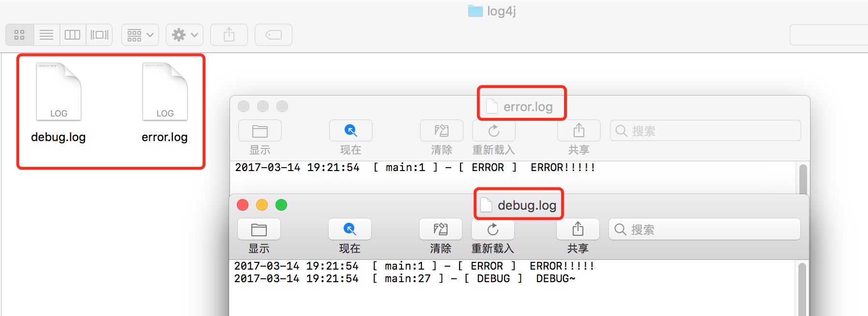
Task: Click 显示 folder icon in error.log window
Action: tap(260, 131)
